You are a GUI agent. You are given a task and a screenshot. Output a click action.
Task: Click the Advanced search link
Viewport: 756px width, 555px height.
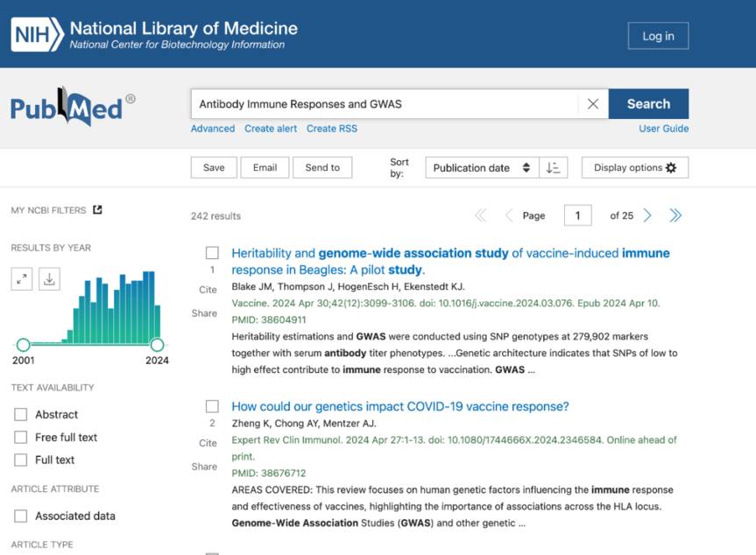pyautogui.click(x=213, y=129)
